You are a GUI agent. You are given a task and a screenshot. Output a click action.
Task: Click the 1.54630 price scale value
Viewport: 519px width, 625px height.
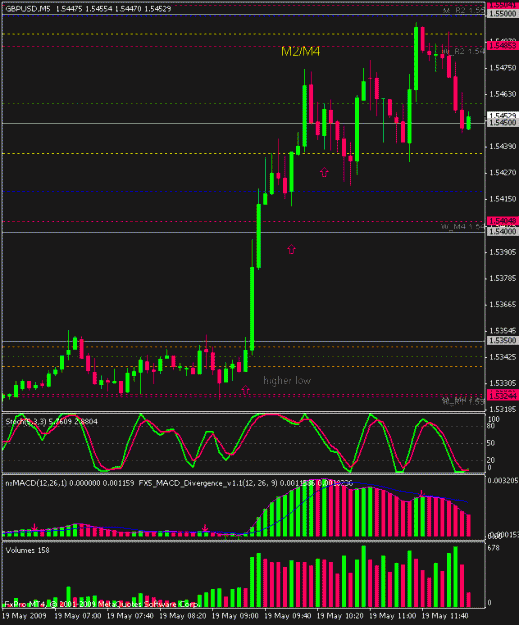tap(503, 94)
